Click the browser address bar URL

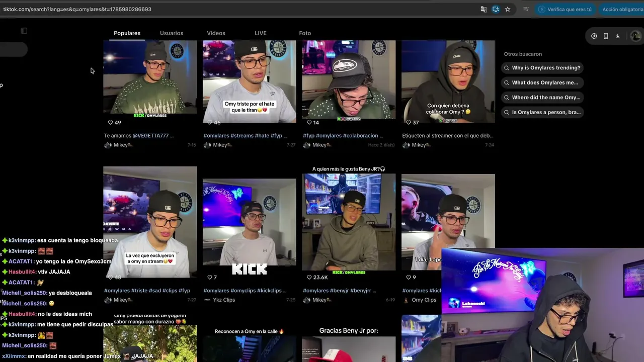(x=77, y=9)
